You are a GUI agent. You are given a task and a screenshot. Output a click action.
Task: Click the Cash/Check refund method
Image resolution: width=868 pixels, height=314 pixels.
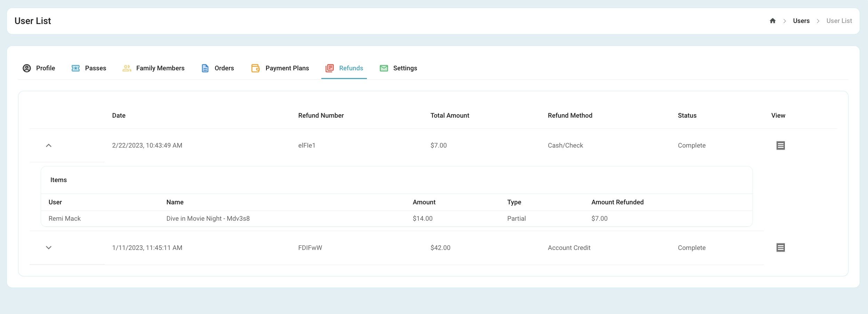565,146
